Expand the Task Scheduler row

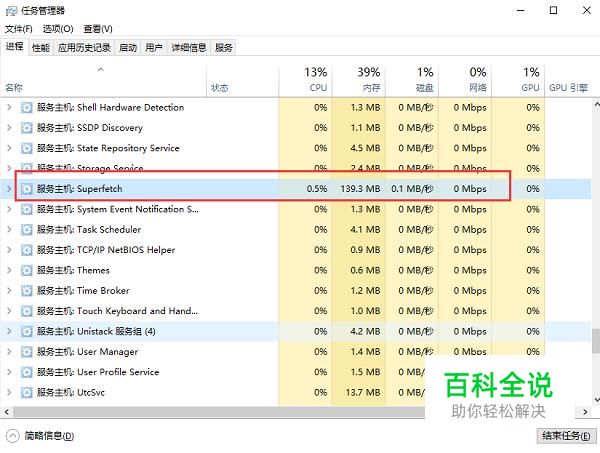coord(9,230)
